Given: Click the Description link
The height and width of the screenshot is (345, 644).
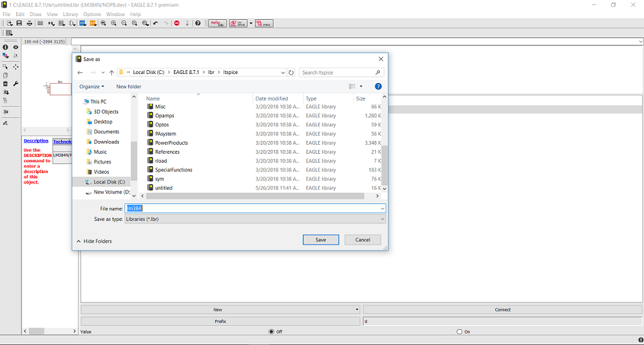Looking at the screenshot, I should [x=36, y=141].
